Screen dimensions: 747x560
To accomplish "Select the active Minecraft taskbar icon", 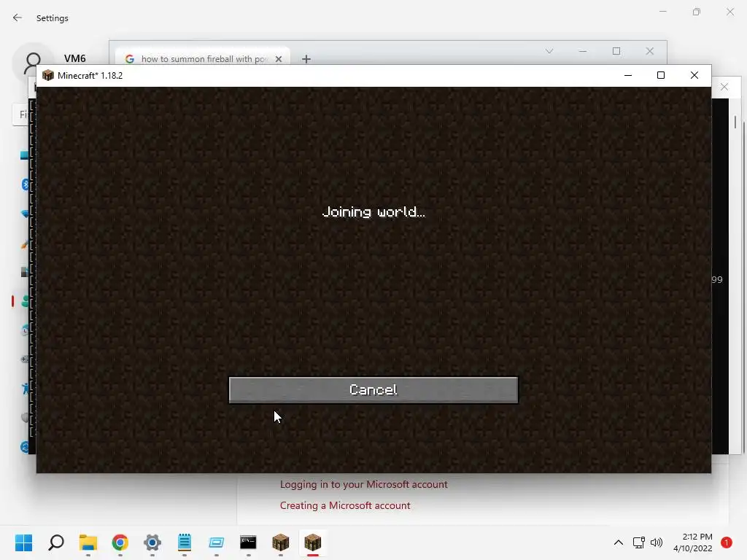I will 312,542.
